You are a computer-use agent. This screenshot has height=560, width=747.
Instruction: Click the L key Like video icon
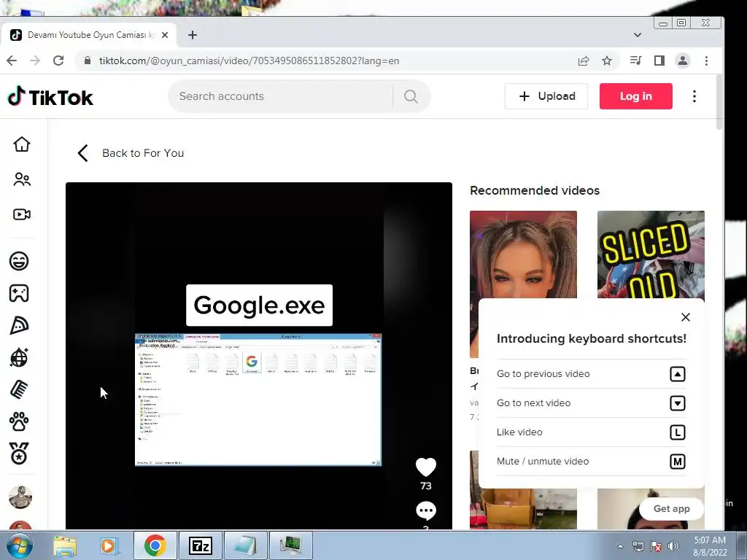point(678,432)
